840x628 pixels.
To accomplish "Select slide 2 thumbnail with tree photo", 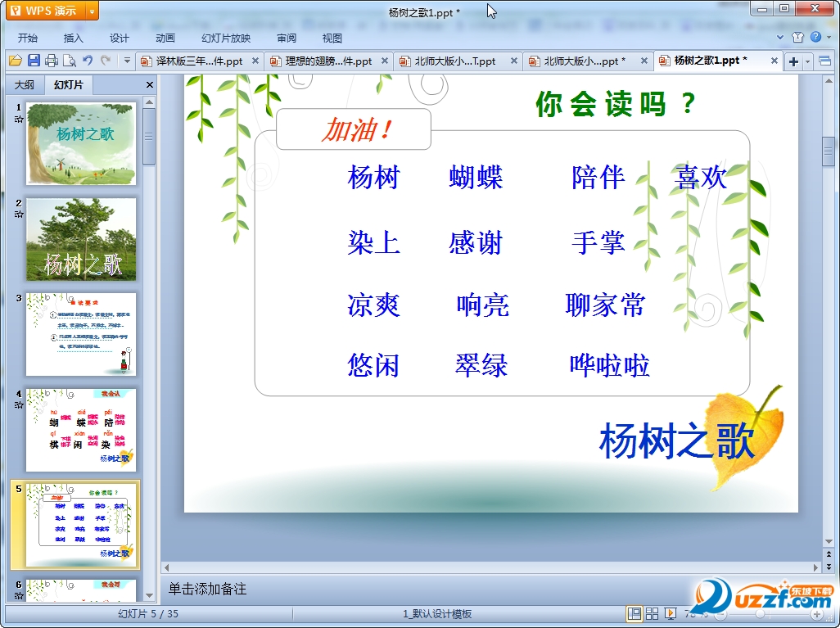I will [81, 239].
